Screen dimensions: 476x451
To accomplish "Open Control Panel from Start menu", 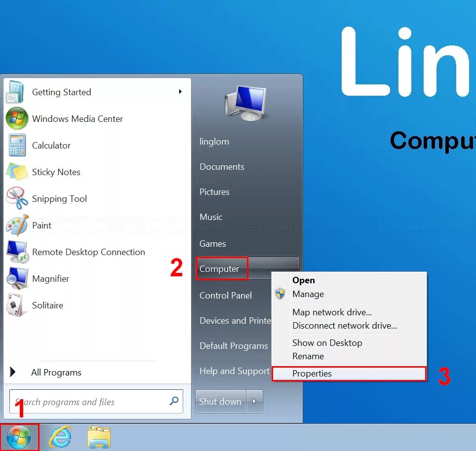I will 226,296.
